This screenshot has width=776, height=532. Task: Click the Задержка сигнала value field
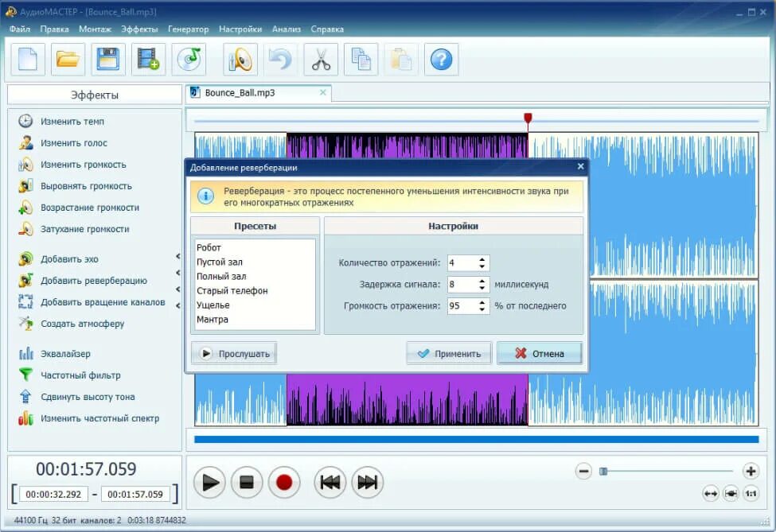pyautogui.click(x=462, y=285)
